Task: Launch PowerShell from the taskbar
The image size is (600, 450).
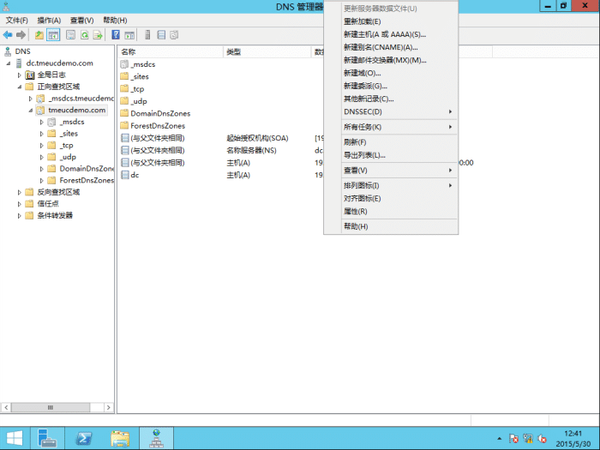Action: click(84, 439)
